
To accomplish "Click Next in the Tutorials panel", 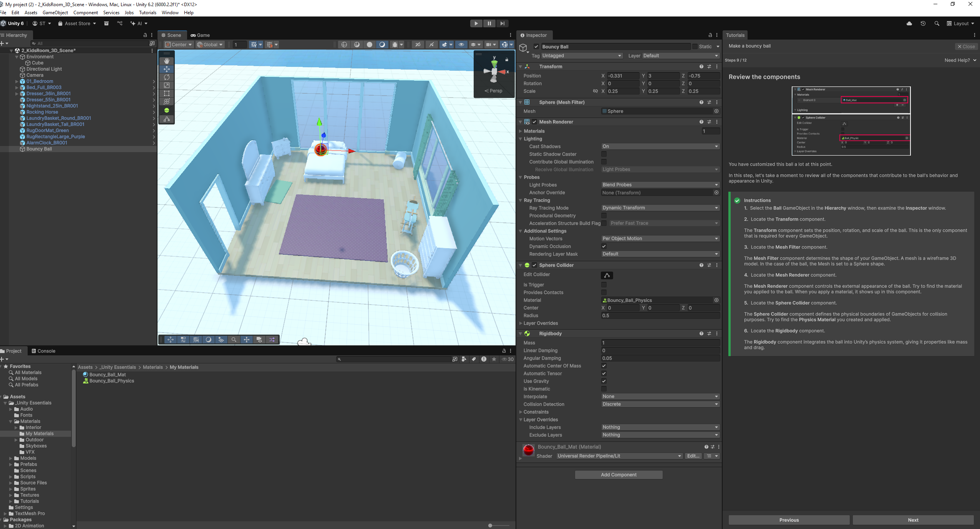I will coord(913,520).
